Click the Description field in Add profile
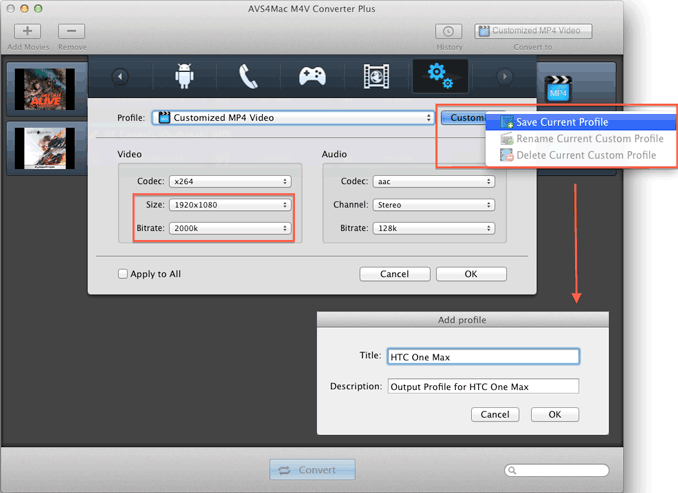 pos(483,386)
